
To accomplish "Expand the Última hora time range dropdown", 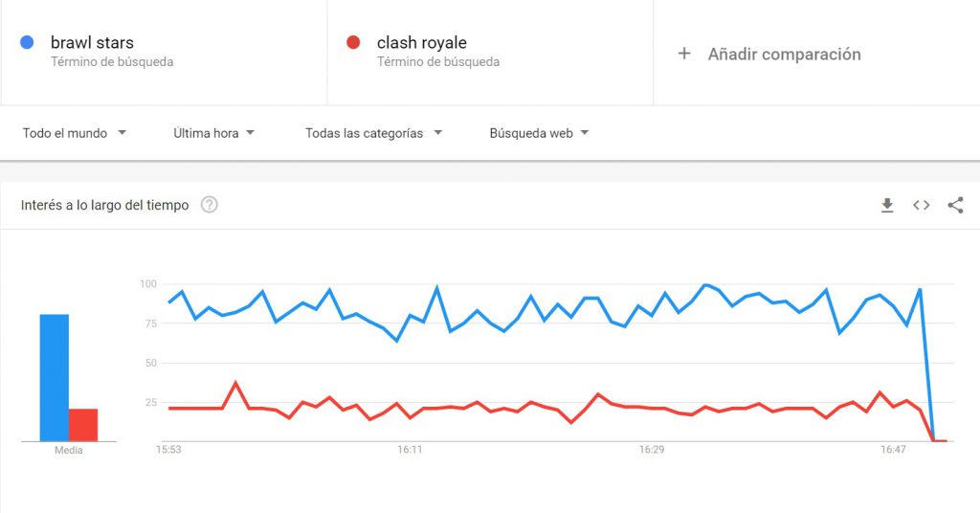I will click(213, 133).
